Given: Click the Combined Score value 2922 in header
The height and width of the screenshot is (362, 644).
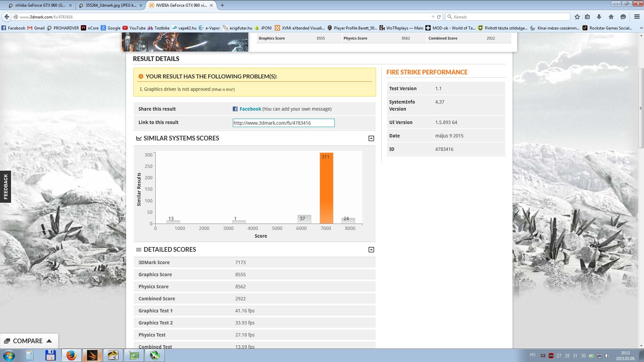Looking at the screenshot, I should [491, 38].
